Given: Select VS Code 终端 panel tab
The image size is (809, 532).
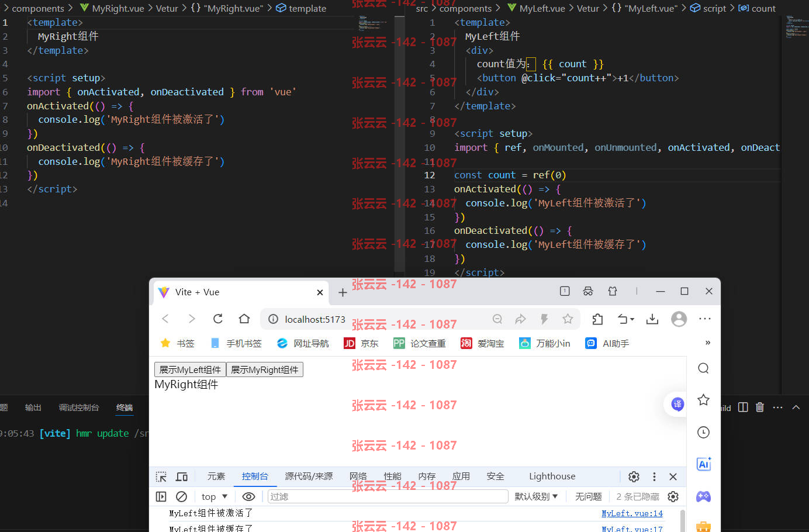Looking at the screenshot, I should pyautogui.click(x=125, y=407).
